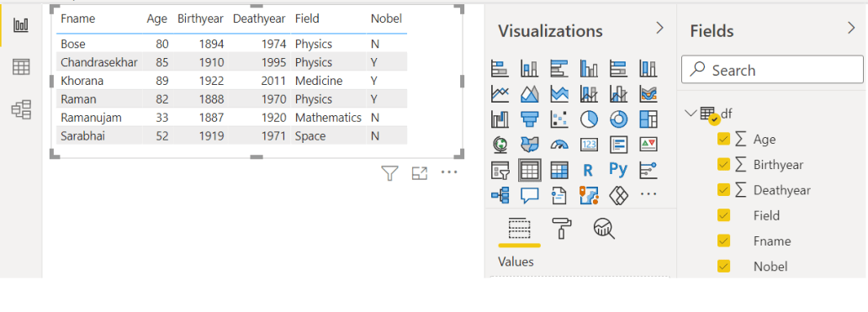Image resolution: width=868 pixels, height=312 pixels.
Task: Select the Map (globe) visual
Action: pos(500,145)
